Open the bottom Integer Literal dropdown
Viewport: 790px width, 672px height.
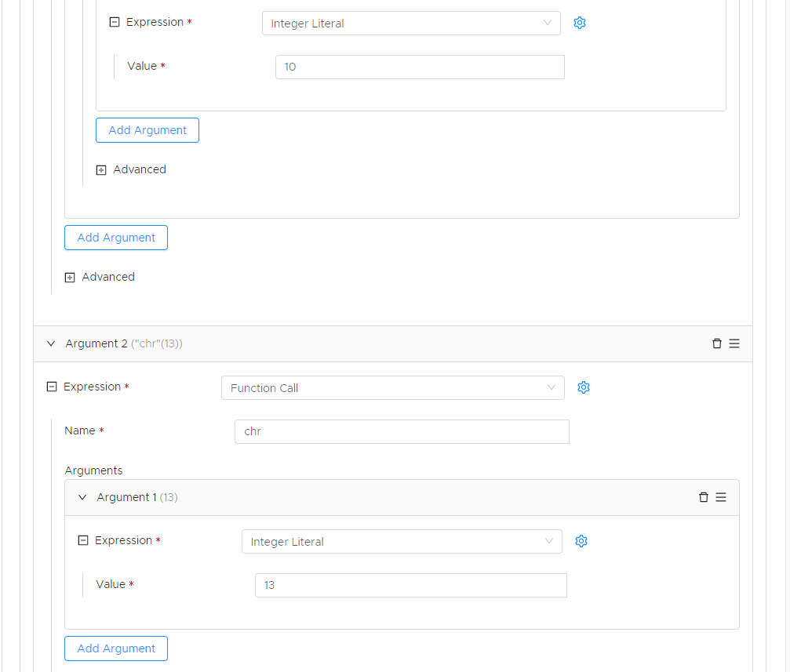[402, 541]
